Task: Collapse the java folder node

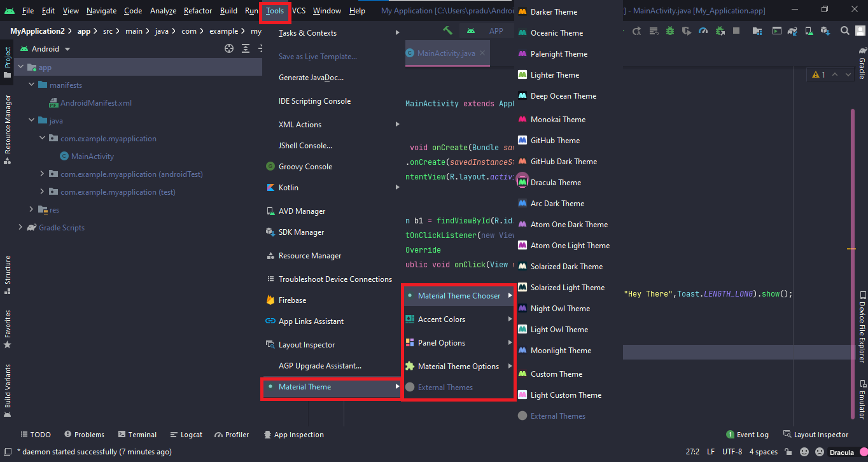Action: 31,121
